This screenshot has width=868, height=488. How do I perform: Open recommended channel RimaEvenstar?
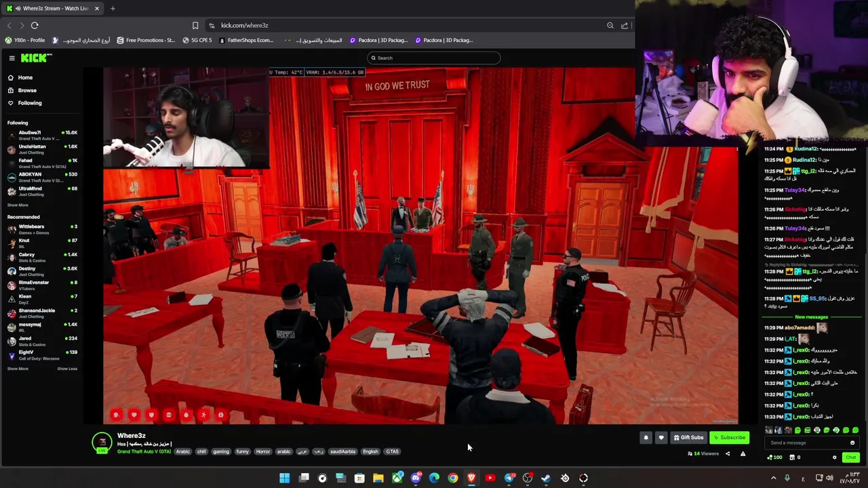42,285
